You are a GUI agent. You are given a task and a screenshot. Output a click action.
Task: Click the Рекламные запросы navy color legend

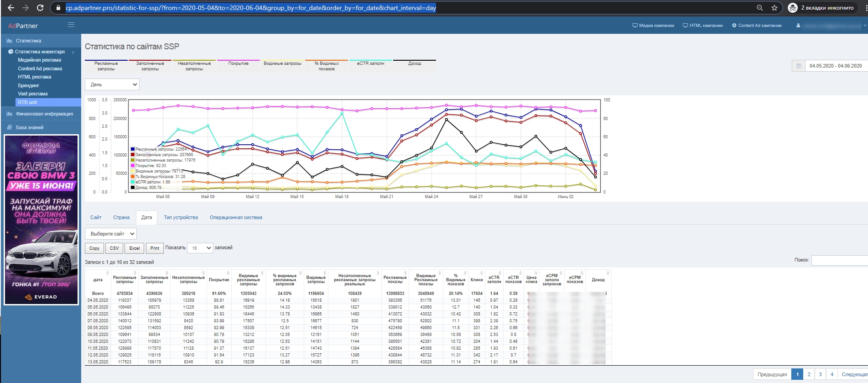pyautogui.click(x=106, y=66)
